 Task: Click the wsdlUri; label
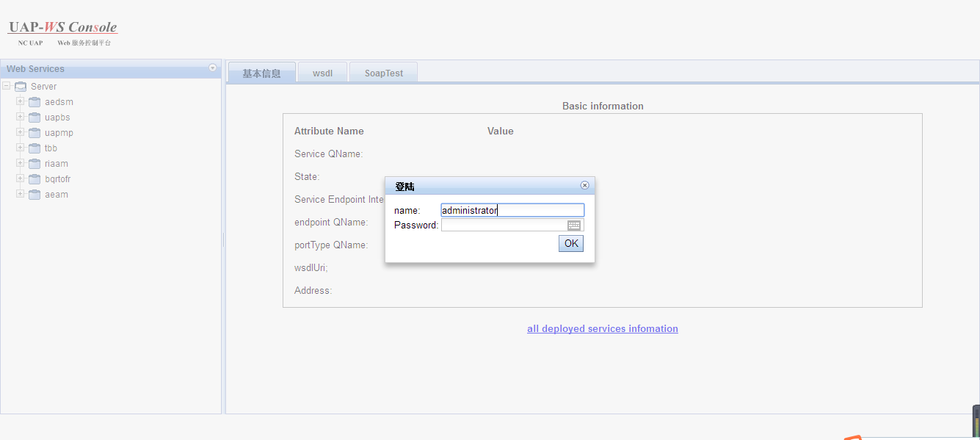(311, 267)
